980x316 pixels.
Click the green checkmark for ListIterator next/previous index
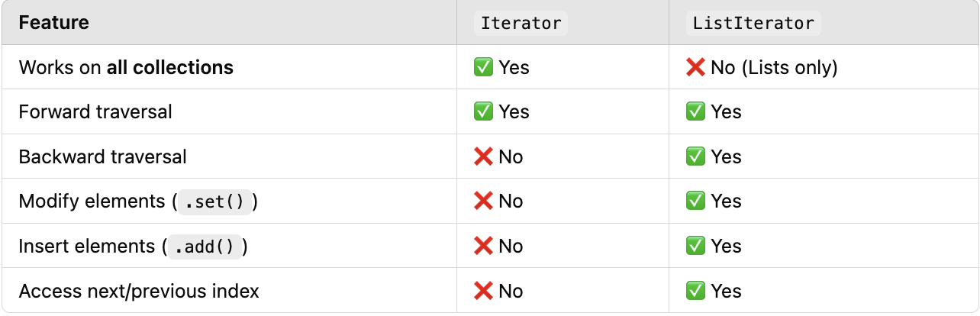pos(695,291)
